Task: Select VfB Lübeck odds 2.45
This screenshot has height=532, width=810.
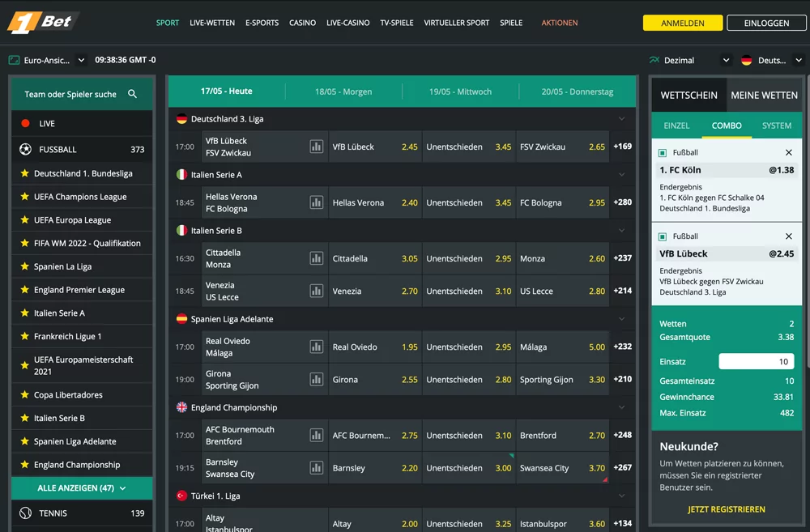Action: [375, 147]
